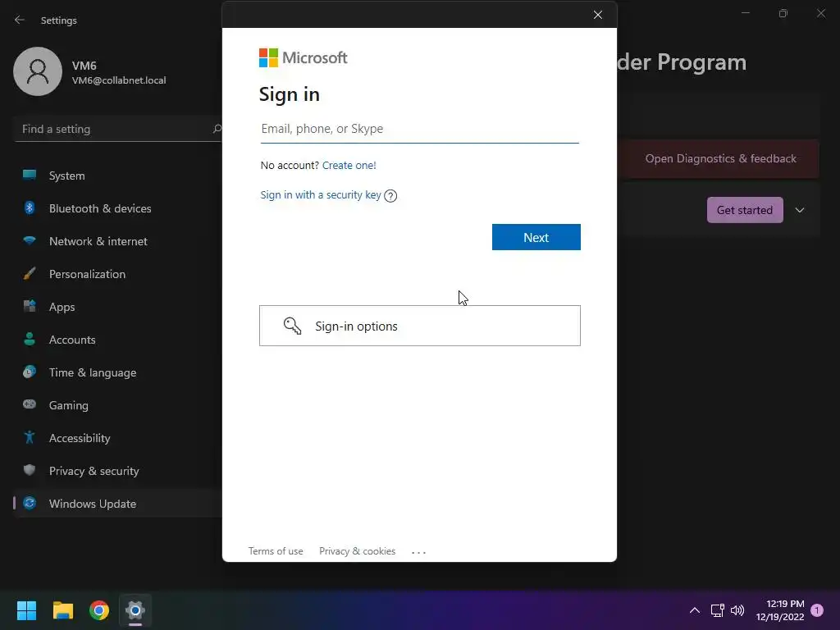
Task: Click the three-dots more options in dialog footer
Action: click(x=418, y=552)
